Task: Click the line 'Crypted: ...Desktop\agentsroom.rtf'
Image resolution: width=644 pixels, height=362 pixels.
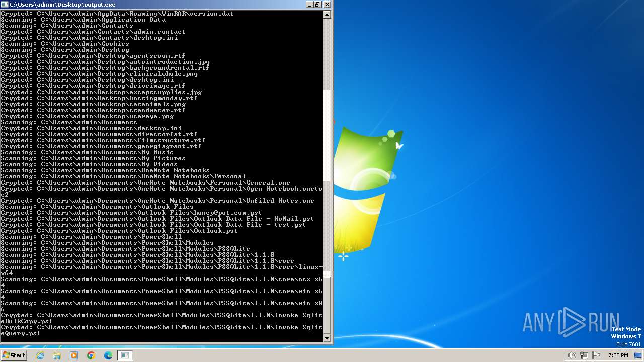Action: click(93, 56)
